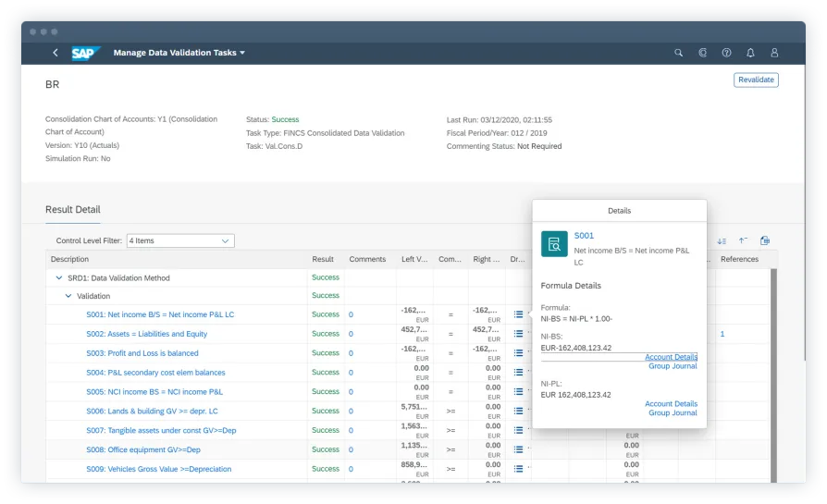This screenshot has height=504, width=827.
Task: Click the S001 rule icon in Details popup
Action: click(x=555, y=244)
